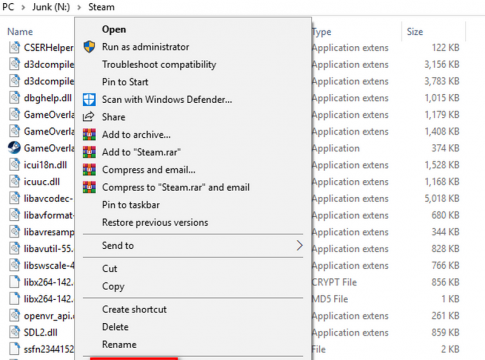This screenshot has width=485, height=360.
Task: Click the CRYPT File type cell
Action: coord(334,282)
